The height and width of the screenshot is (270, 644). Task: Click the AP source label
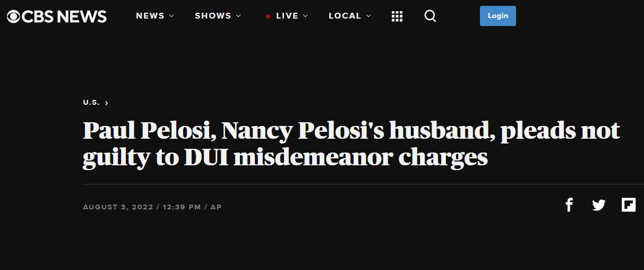click(x=216, y=207)
